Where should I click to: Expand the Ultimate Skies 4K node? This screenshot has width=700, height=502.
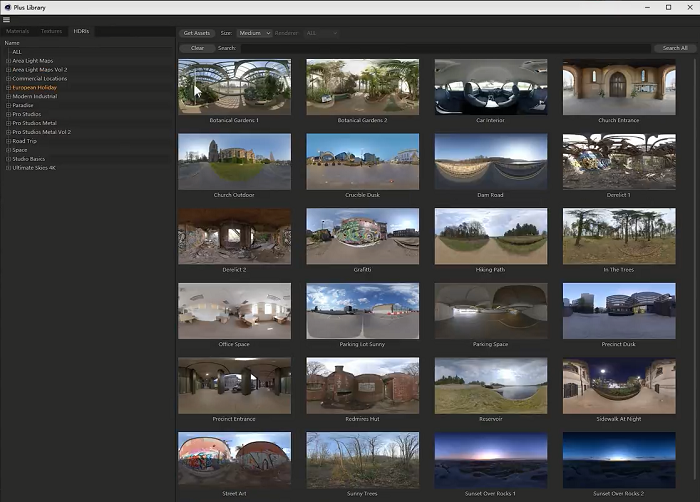point(8,168)
